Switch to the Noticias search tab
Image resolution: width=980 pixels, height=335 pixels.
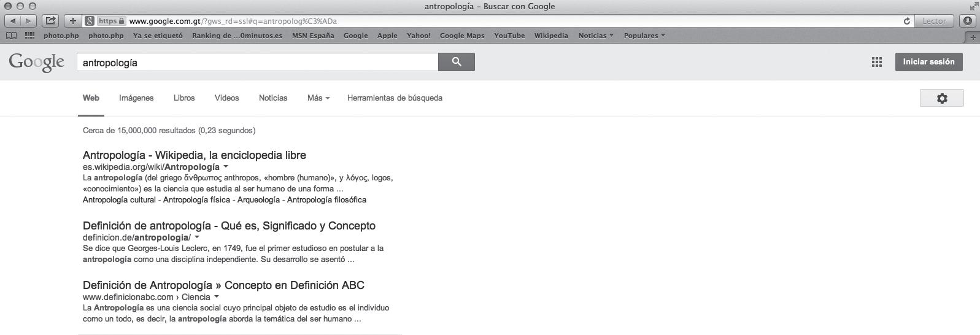pos(273,98)
